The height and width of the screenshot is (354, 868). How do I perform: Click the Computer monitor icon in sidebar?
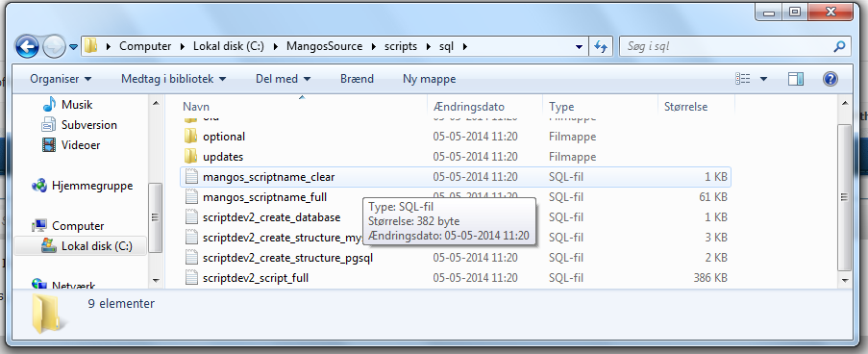coord(39,225)
